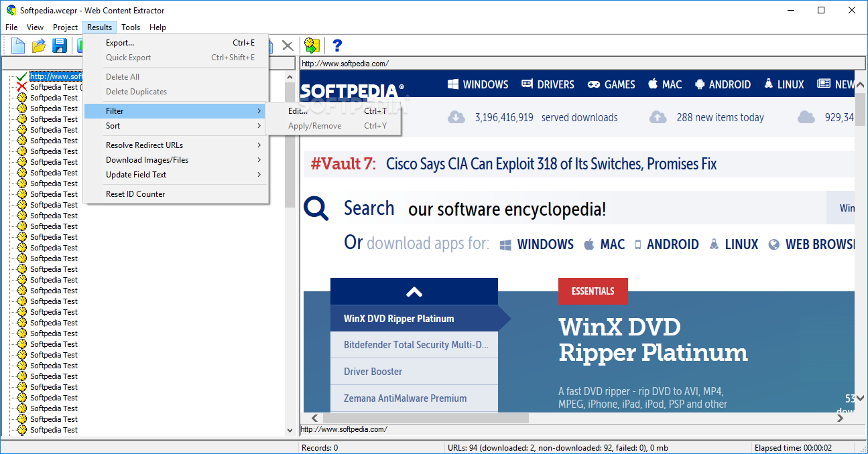The height and width of the screenshot is (454, 868).
Task: Click the penguin icon before LINUX in apps row
Action: coord(715,244)
